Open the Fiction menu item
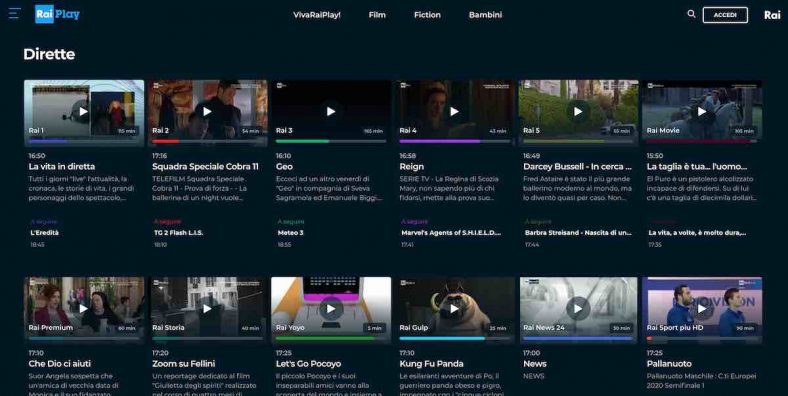The height and width of the screenshot is (396, 788). point(427,15)
